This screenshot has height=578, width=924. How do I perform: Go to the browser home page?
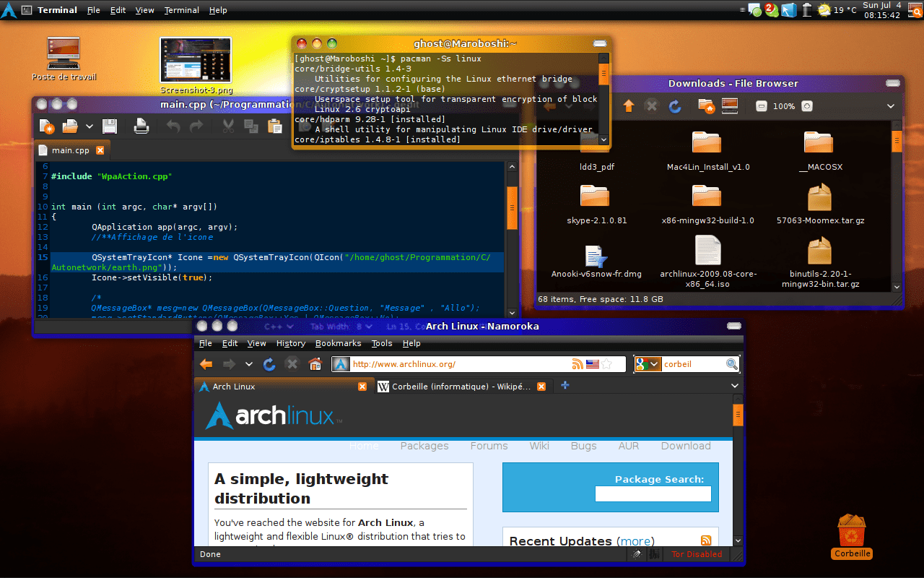pos(315,364)
